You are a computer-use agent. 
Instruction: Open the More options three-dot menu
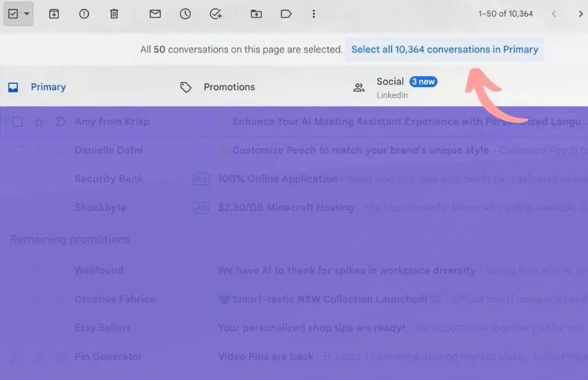[314, 14]
